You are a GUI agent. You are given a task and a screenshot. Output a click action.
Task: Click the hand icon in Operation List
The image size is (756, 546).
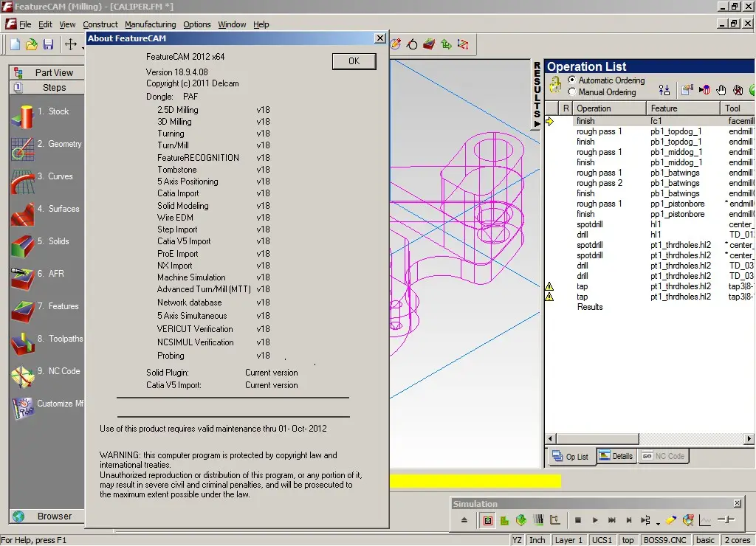click(721, 90)
